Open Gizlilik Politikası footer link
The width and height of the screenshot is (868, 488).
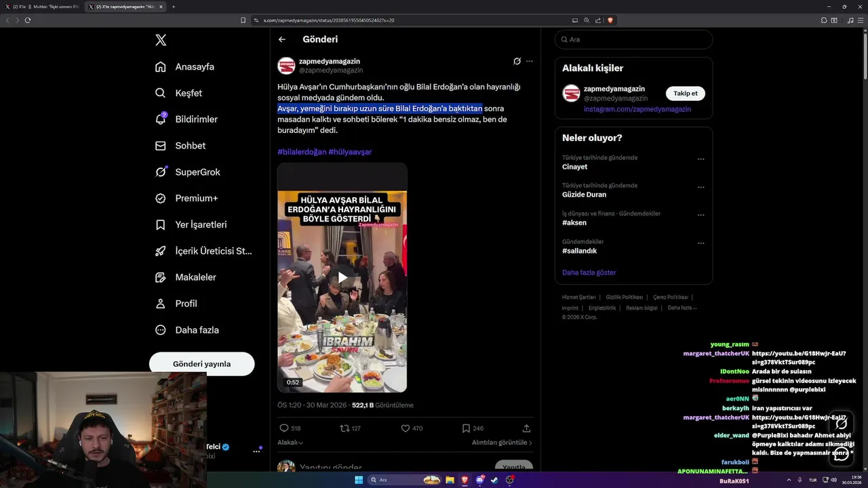tap(625, 298)
